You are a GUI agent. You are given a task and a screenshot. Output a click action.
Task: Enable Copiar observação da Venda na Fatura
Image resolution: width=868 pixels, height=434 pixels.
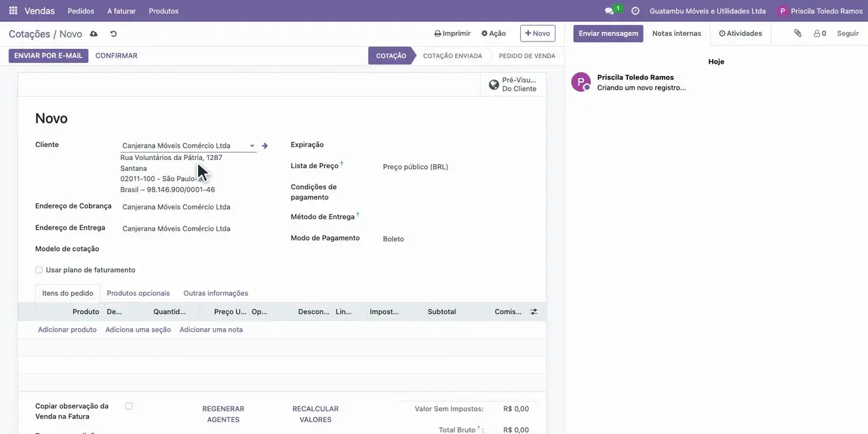(x=129, y=406)
